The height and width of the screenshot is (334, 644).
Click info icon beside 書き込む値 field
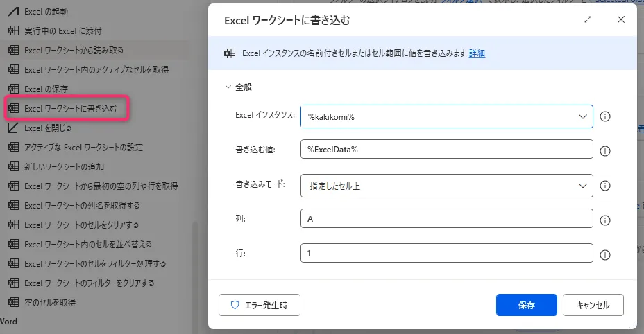(x=604, y=150)
